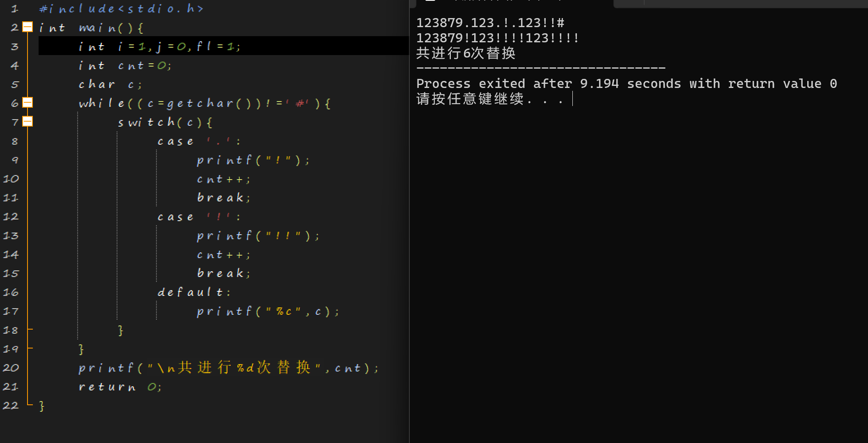This screenshot has height=443, width=868.
Task: Click the 'int cnt=0;' declaration line
Action: (x=125, y=65)
